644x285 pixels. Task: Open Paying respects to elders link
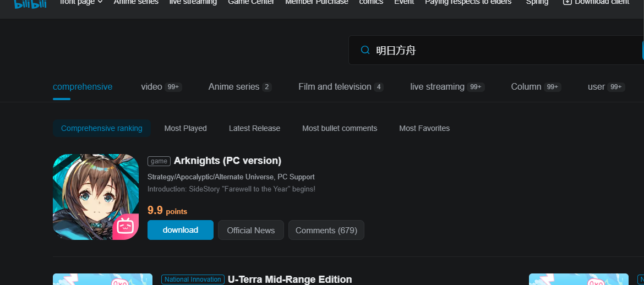tap(468, 2)
